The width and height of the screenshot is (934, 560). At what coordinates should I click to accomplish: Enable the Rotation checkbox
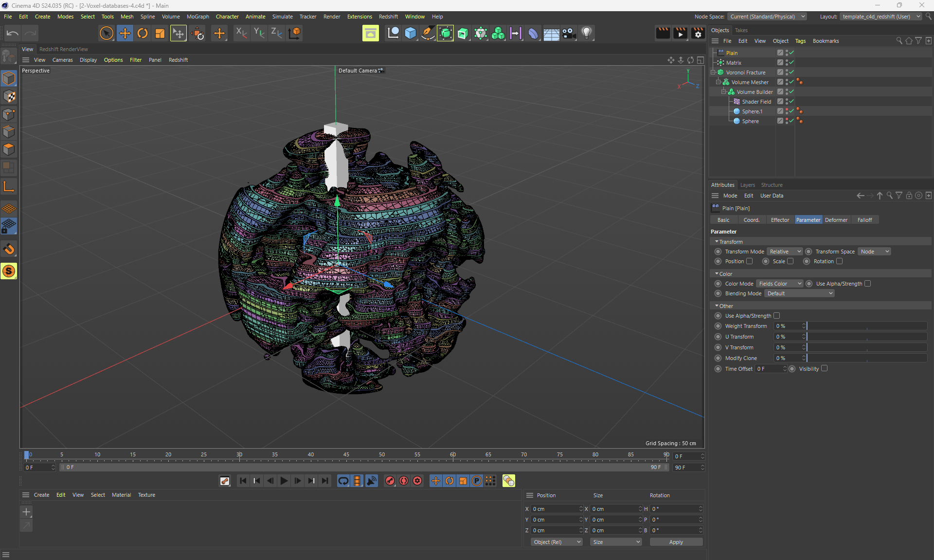tap(839, 261)
